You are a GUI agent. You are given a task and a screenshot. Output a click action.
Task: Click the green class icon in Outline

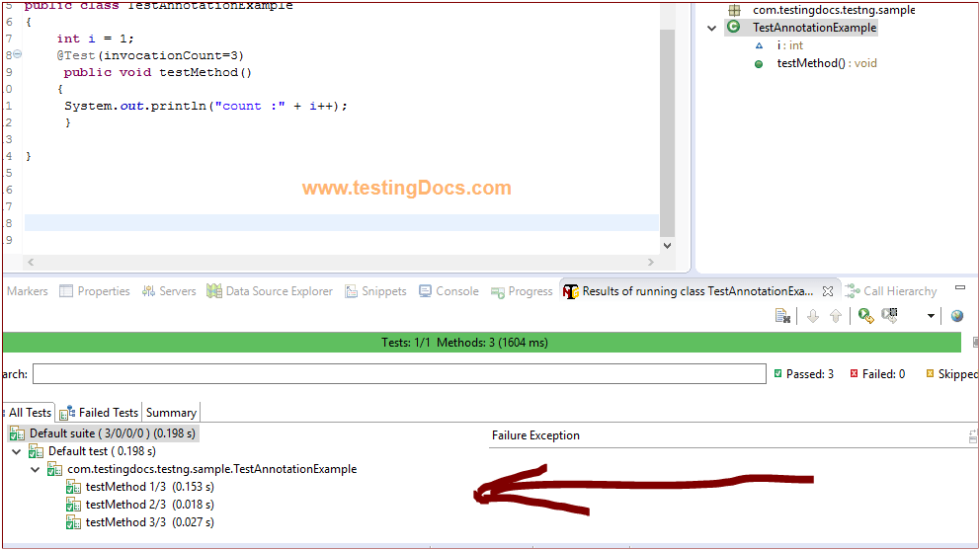pos(734,27)
